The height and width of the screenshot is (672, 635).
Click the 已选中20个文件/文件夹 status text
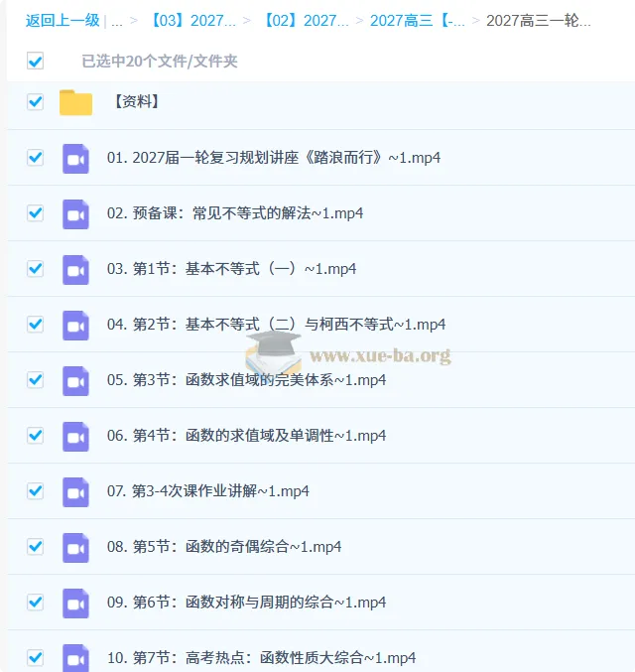point(160,61)
